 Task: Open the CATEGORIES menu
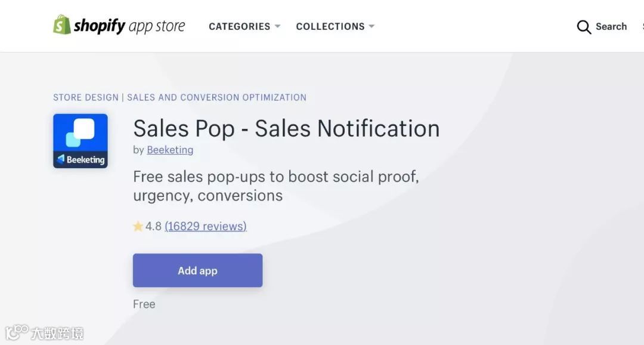239,26
